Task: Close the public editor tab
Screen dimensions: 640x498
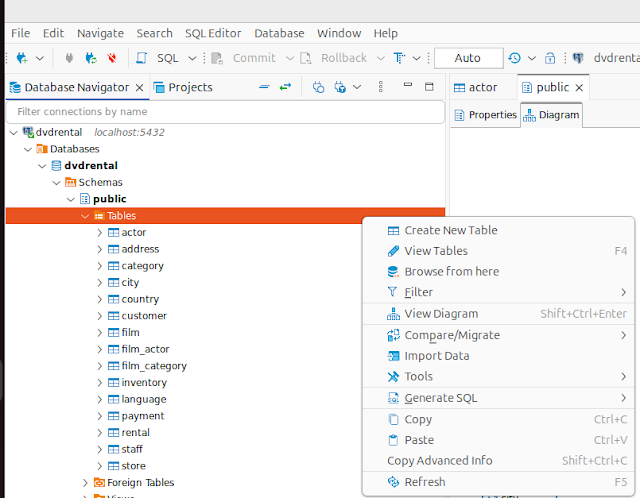Action: 579,87
